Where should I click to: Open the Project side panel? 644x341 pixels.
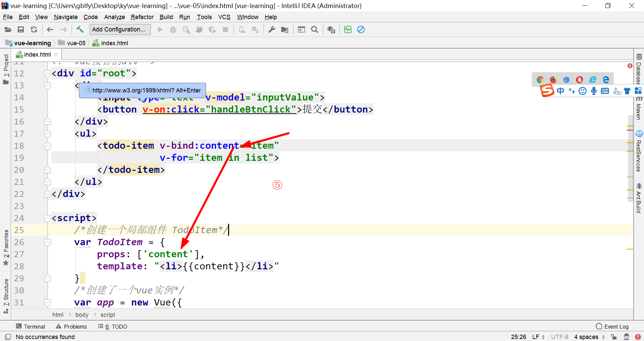tap(6, 69)
